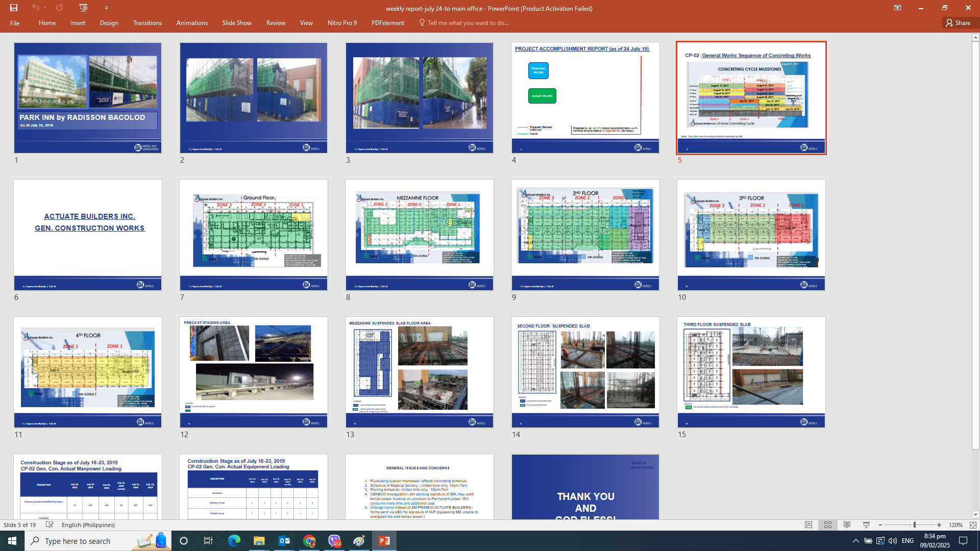
Task: Click the Share button
Action: point(958,23)
